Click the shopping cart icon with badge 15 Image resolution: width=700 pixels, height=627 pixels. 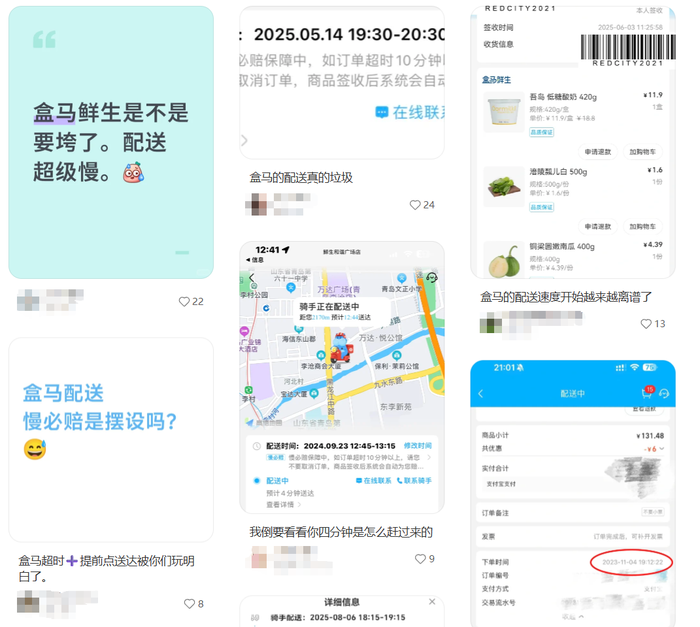point(647,392)
